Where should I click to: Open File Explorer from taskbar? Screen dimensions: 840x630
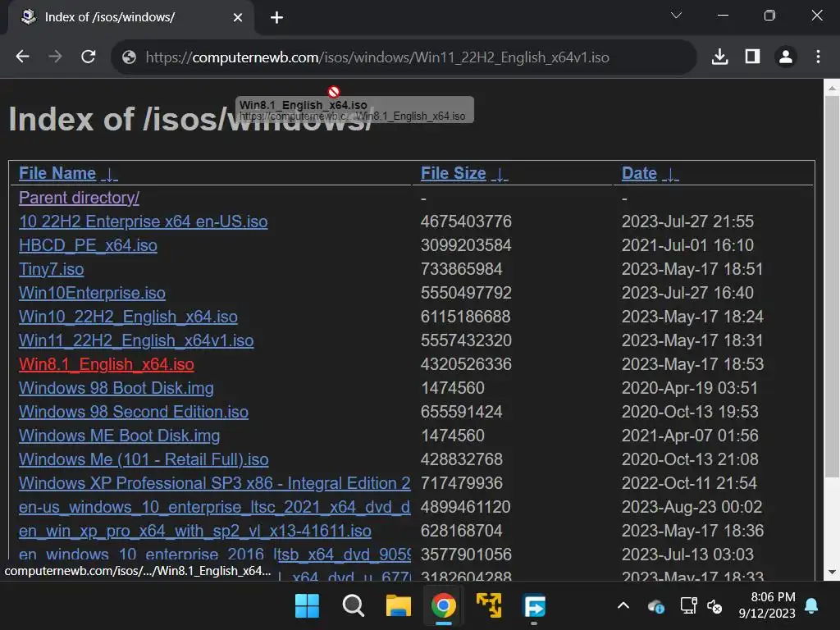point(399,606)
